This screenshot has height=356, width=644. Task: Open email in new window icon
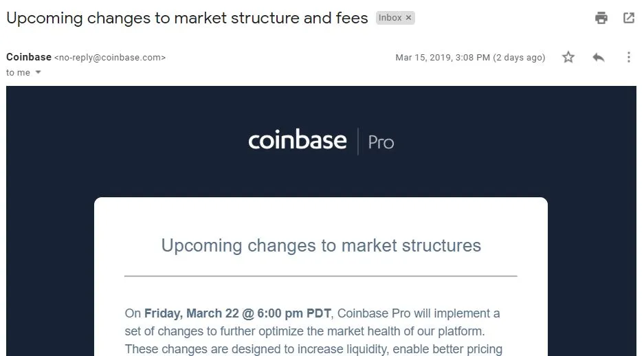[629, 18]
